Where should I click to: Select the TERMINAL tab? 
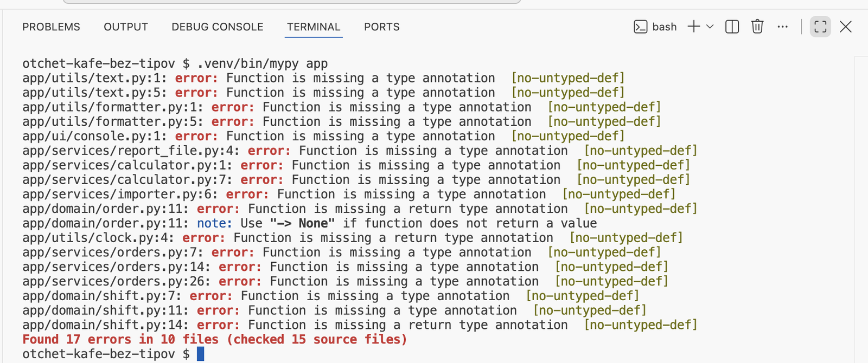coord(314,27)
